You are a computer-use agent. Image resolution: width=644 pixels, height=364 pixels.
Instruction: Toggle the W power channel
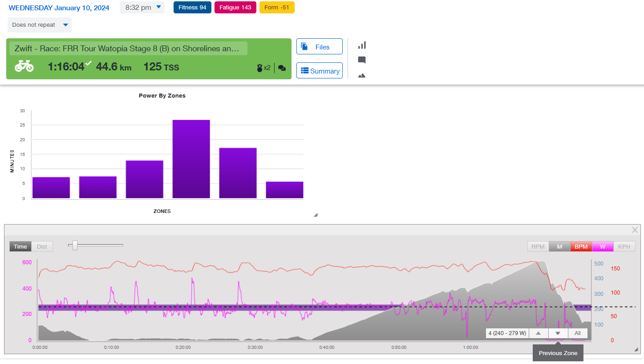603,246
